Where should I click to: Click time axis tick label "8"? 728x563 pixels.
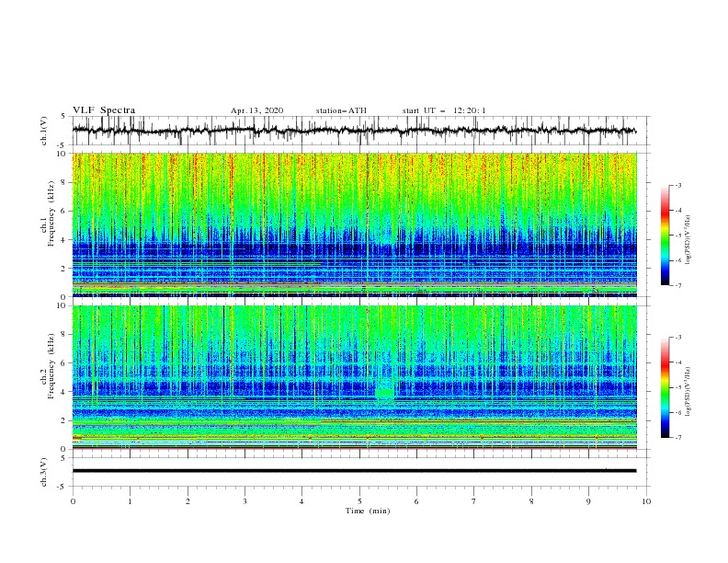coord(531,501)
